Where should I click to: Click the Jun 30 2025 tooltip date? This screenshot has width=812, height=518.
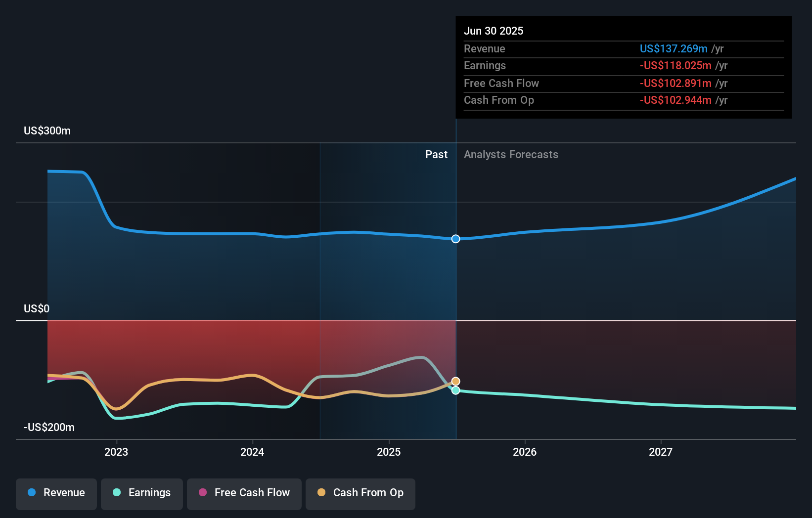tap(494, 31)
